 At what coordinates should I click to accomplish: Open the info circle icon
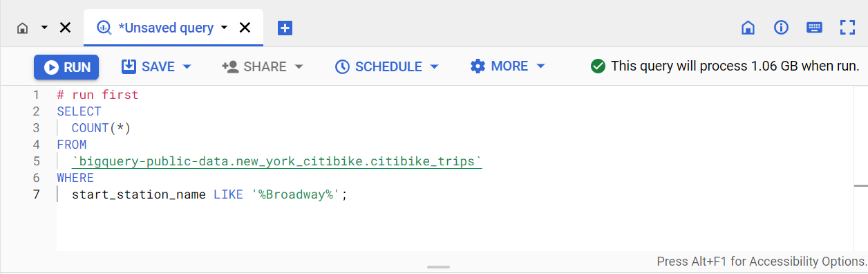781,28
